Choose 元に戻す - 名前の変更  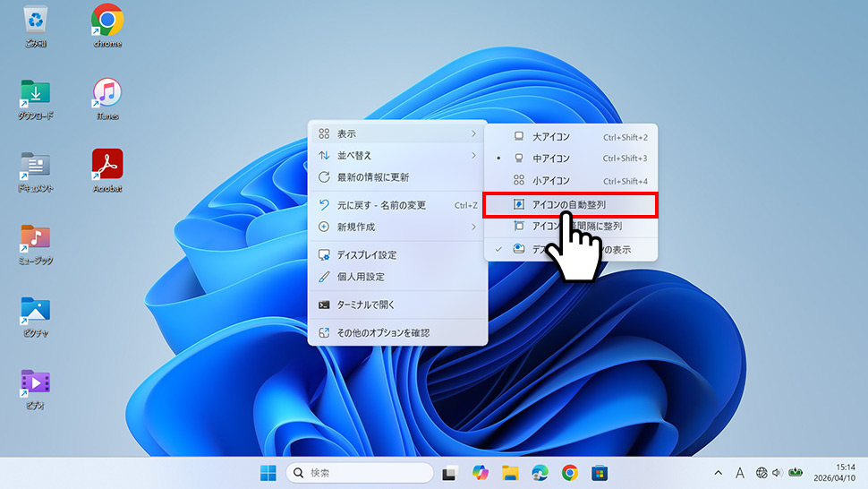click(x=397, y=205)
